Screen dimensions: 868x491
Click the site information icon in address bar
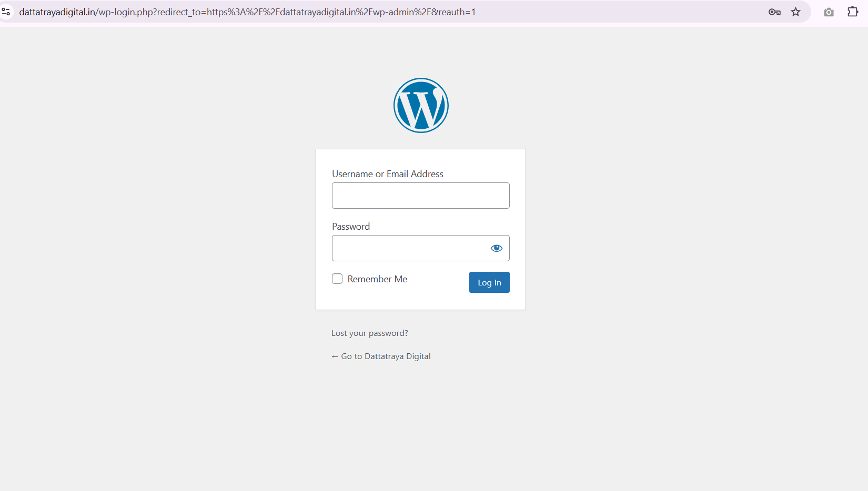(x=6, y=11)
